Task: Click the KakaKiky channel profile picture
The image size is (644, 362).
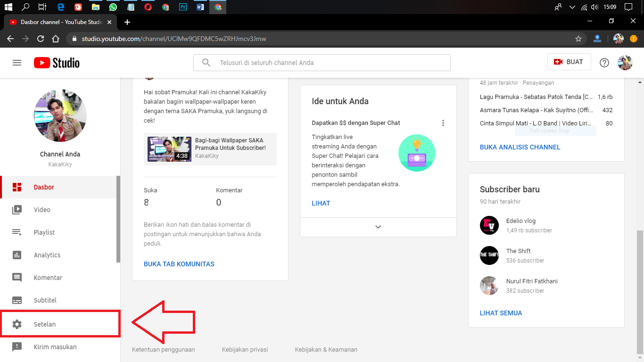Action: point(60,115)
